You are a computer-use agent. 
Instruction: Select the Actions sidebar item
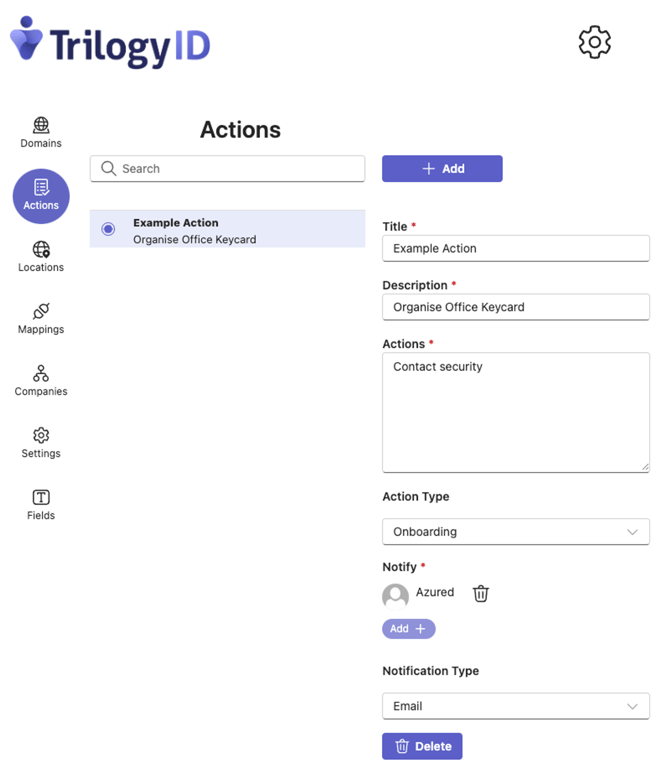click(41, 196)
